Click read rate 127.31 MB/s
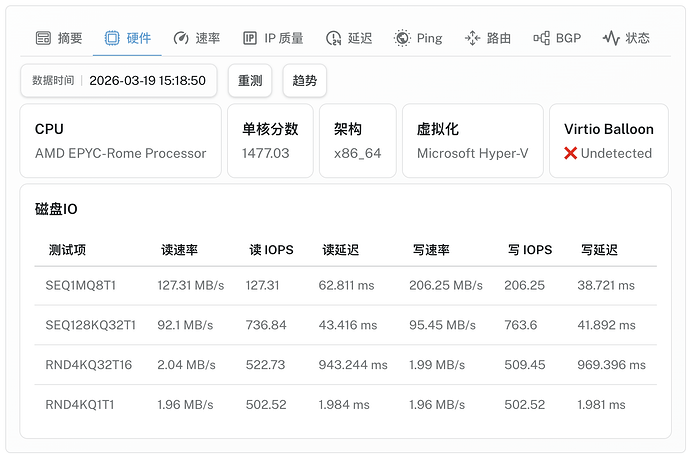Viewport: 690px width, 457px height. 191,285
